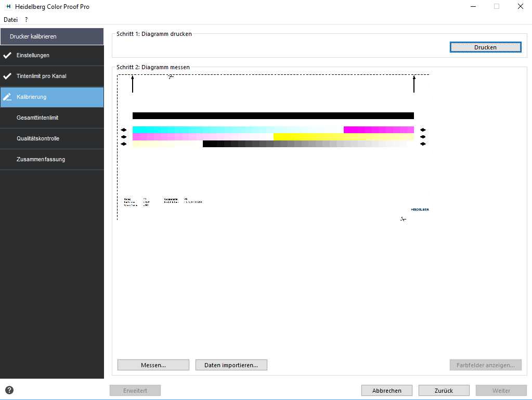Go to the Zusammenfassung step
This screenshot has height=400, width=532.
[52, 159]
